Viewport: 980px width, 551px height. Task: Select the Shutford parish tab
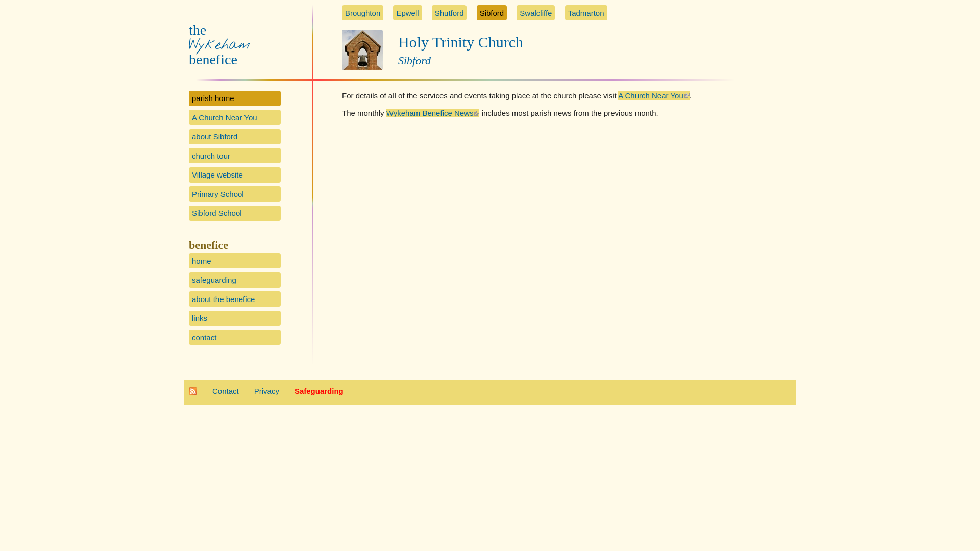coord(449,13)
